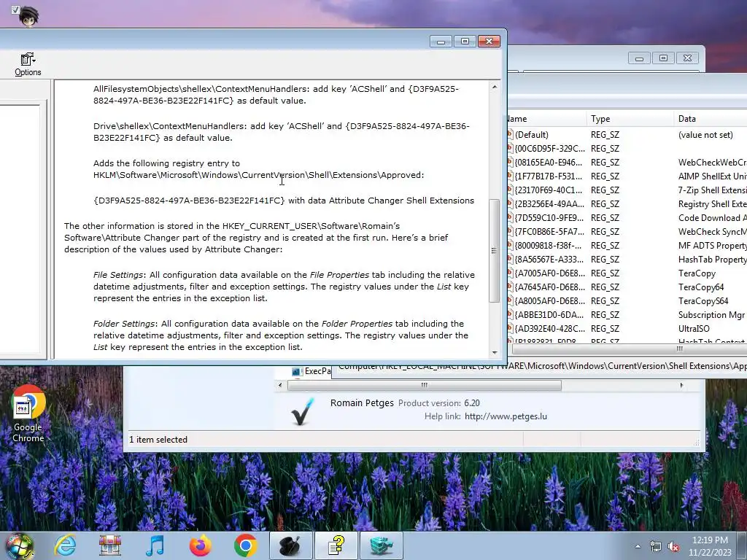Viewport: 747px width, 560px height.
Task: Select registry value {08165EA0-E946...
Action: (549, 163)
